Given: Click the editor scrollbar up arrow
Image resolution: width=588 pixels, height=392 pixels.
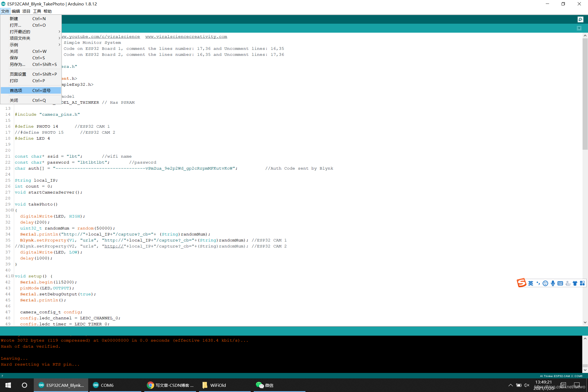Looking at the screenshot, I should click(585, 36).
